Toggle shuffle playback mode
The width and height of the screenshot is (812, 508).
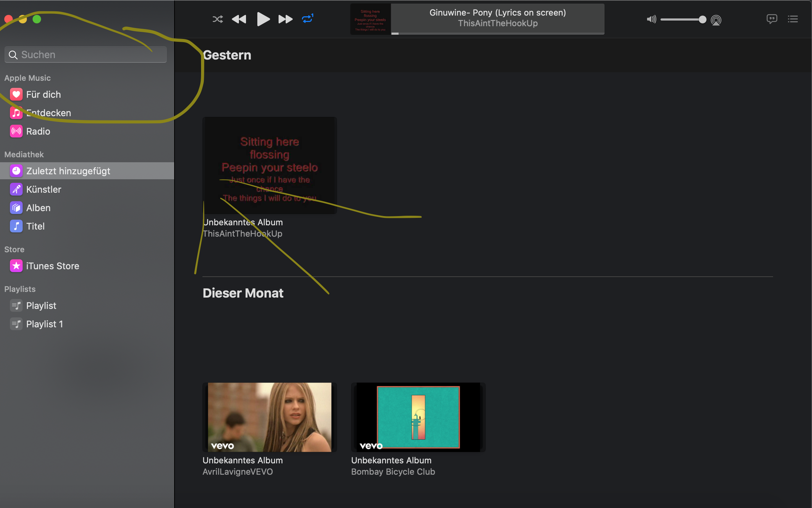tap(217, 19)
